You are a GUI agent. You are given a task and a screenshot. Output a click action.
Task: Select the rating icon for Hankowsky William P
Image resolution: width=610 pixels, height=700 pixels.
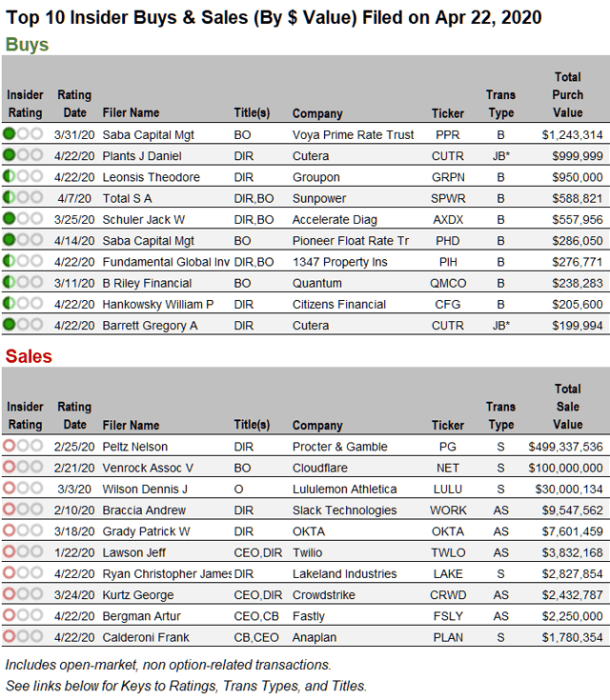click(x=23, y=304)
